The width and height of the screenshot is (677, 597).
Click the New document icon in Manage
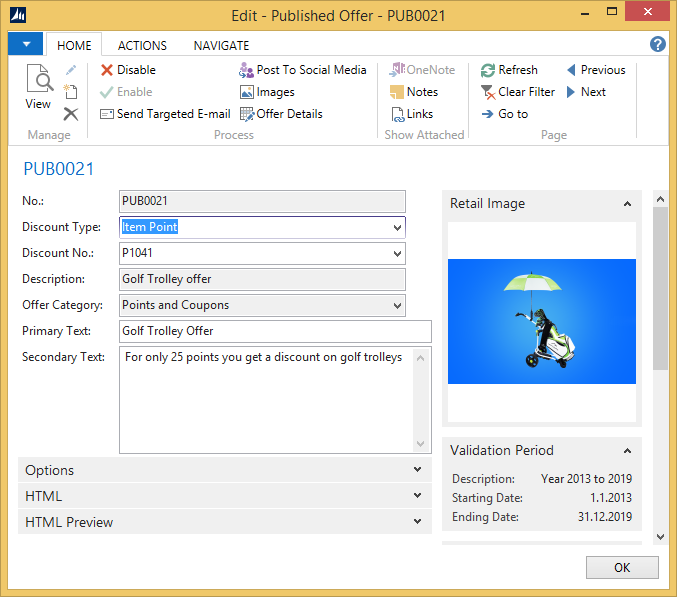pyautogui.click(x=71, y=92)
